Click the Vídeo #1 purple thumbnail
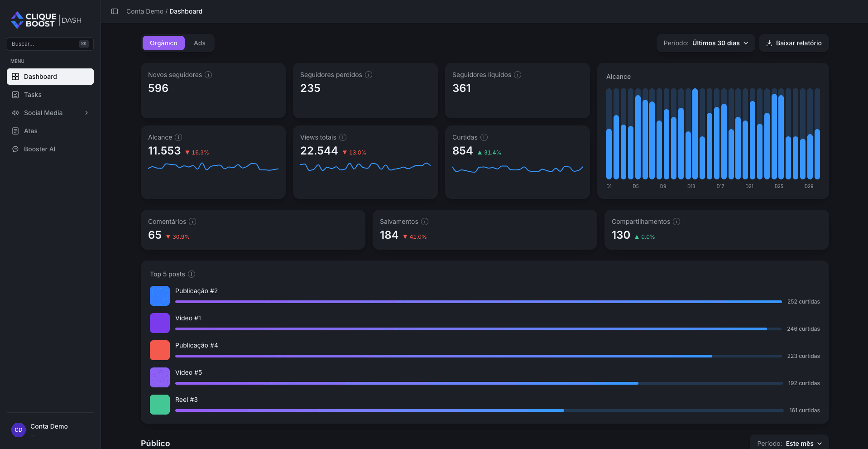 coord(160,323)
